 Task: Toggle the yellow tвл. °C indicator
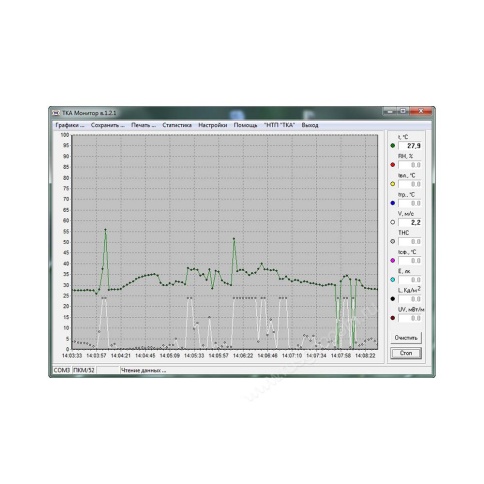(x=393, y=184)
